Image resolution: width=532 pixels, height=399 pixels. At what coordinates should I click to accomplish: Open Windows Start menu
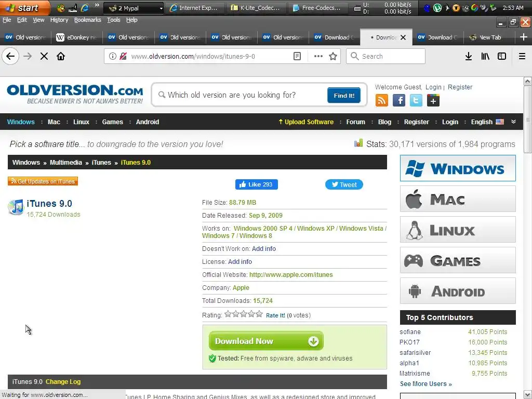coord(25,7)
